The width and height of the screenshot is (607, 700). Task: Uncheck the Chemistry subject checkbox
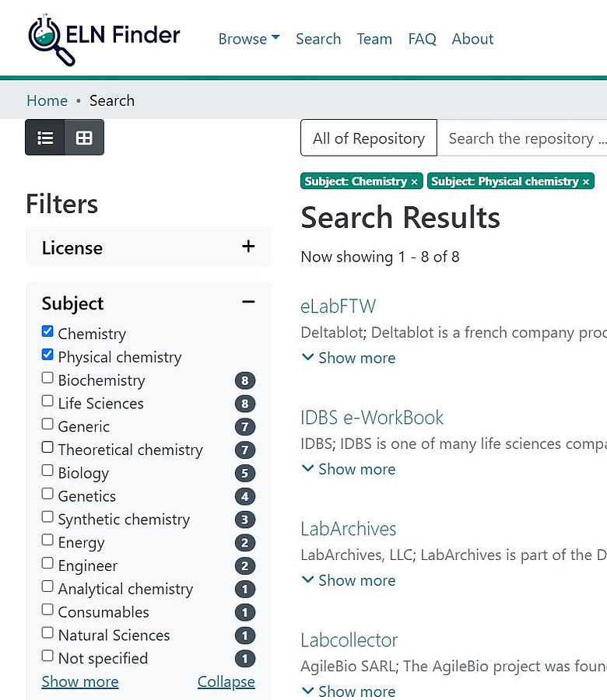tap(47, 332)
